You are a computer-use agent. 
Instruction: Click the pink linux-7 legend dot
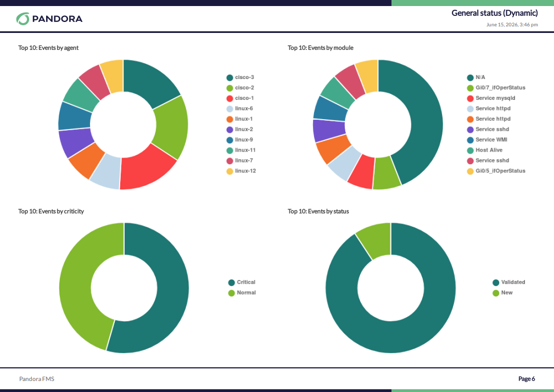click(x=230, y=161)
